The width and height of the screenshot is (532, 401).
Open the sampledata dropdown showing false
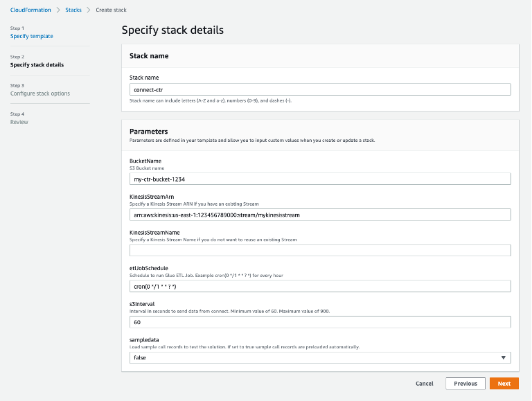[x=320, y=357]
